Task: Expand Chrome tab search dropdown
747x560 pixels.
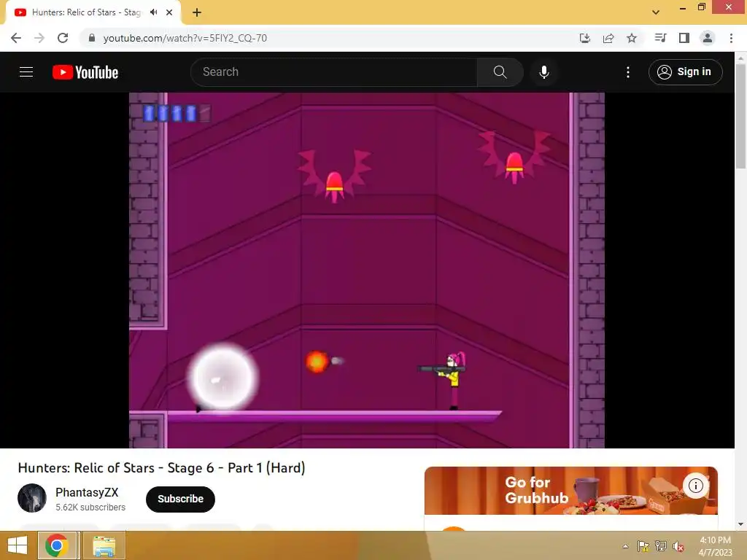Action: [656, 12]
